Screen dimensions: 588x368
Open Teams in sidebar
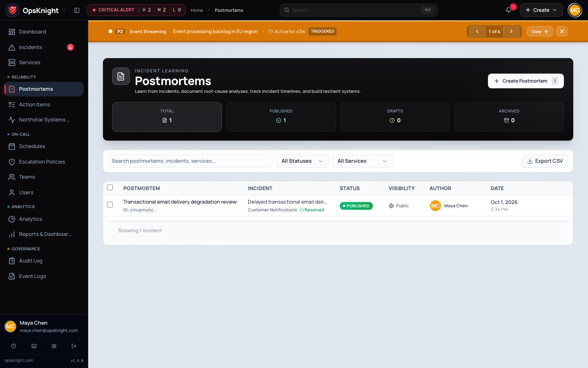tap(44, 177)
